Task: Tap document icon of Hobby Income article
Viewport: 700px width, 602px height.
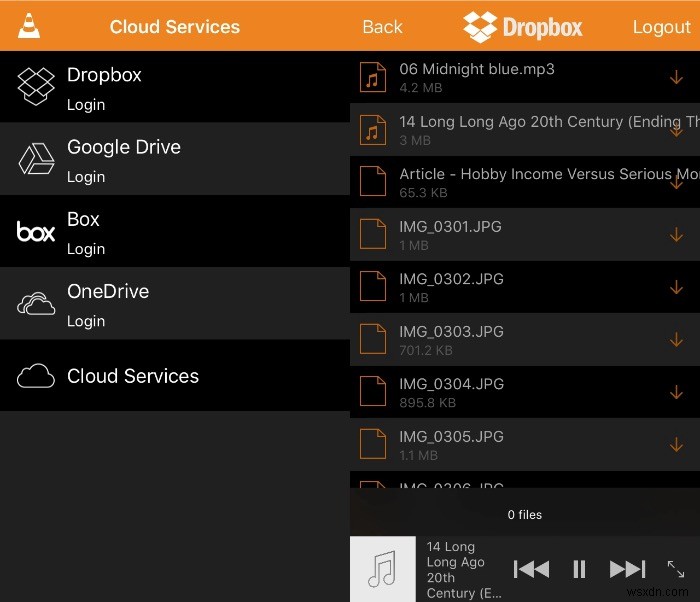Action: pyautogui.click(x=373, y=181)
